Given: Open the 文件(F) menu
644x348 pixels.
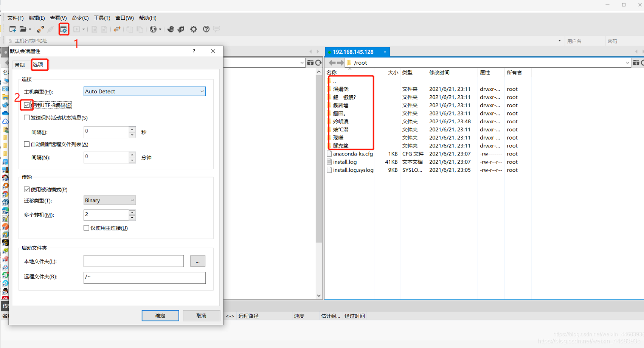Looking at the screenshot, I should [16, 18].
